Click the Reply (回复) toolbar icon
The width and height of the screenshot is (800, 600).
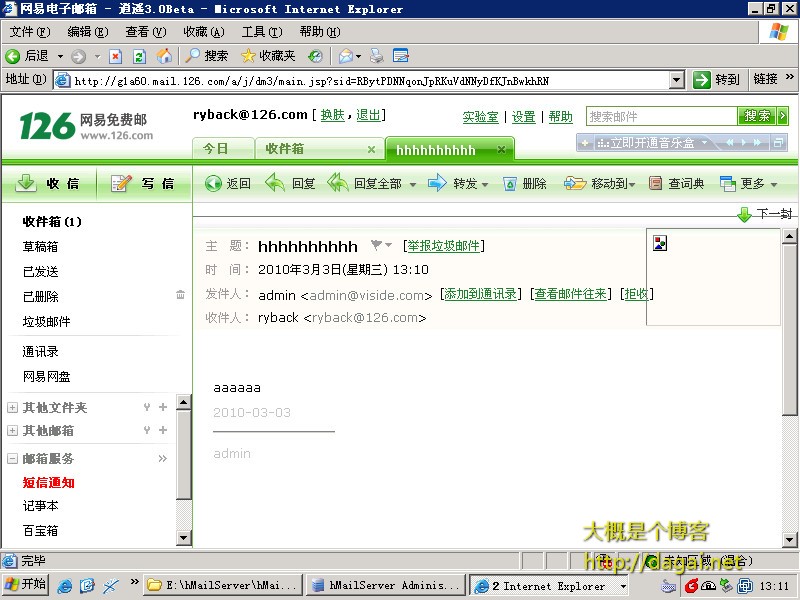click(x=275, y=183)
